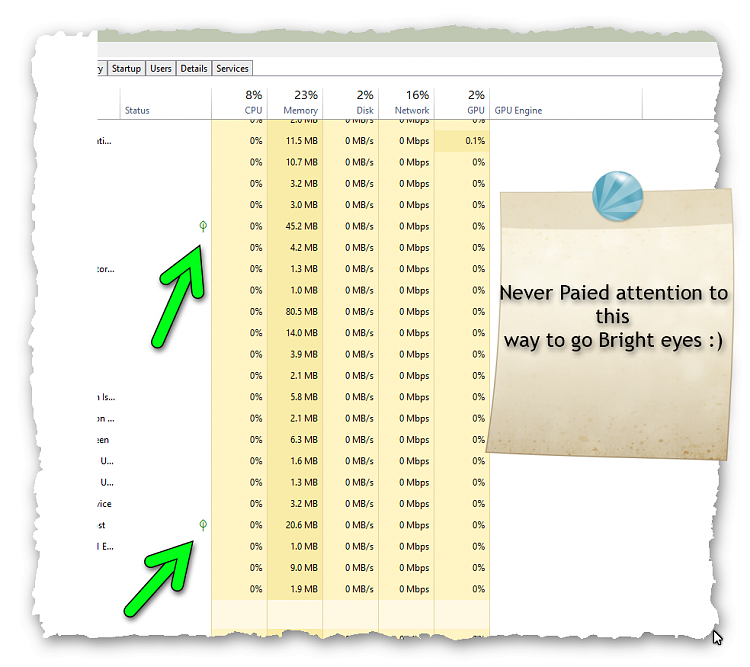Click the 80.5 MB memory value

tap(302, 311)
